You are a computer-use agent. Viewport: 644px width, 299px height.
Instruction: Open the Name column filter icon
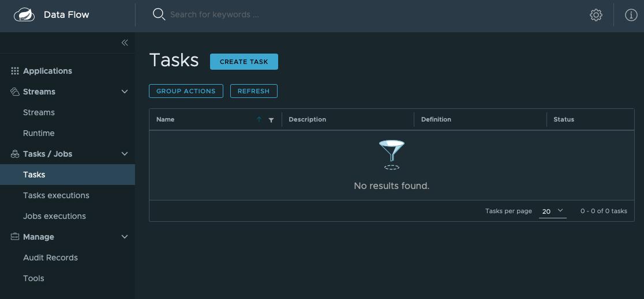[x=271, y=120]
